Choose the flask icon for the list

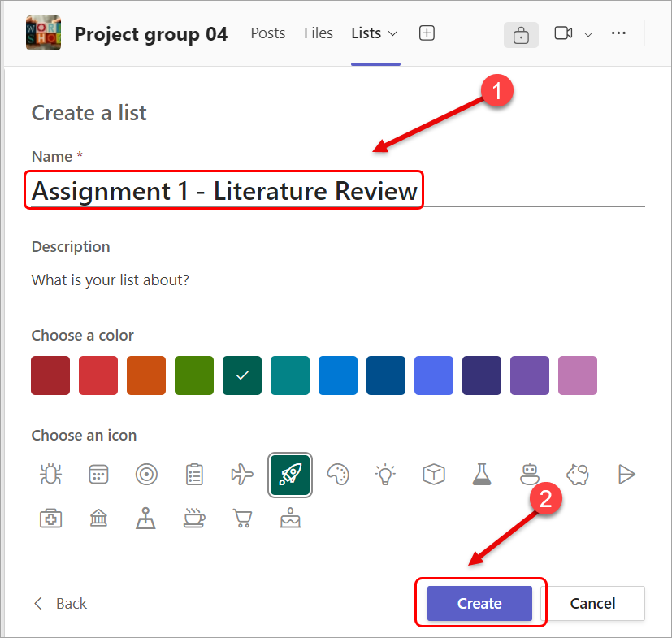pyautogui.click(x=481, y=475)
